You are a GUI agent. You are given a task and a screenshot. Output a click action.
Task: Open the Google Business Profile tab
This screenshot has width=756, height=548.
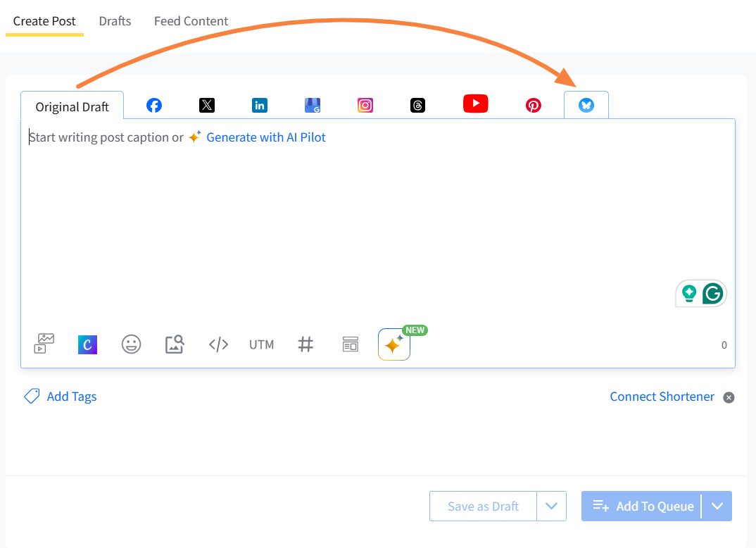313,106
